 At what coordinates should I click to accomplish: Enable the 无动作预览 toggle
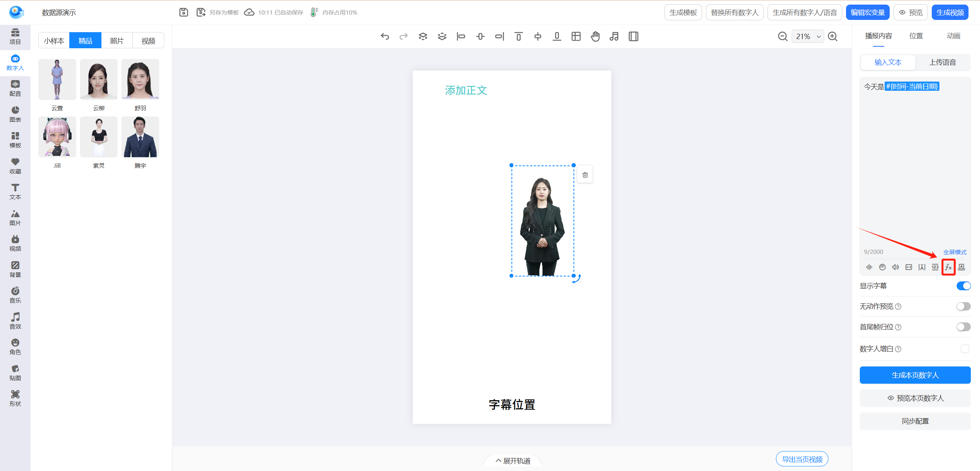[963, 306]
